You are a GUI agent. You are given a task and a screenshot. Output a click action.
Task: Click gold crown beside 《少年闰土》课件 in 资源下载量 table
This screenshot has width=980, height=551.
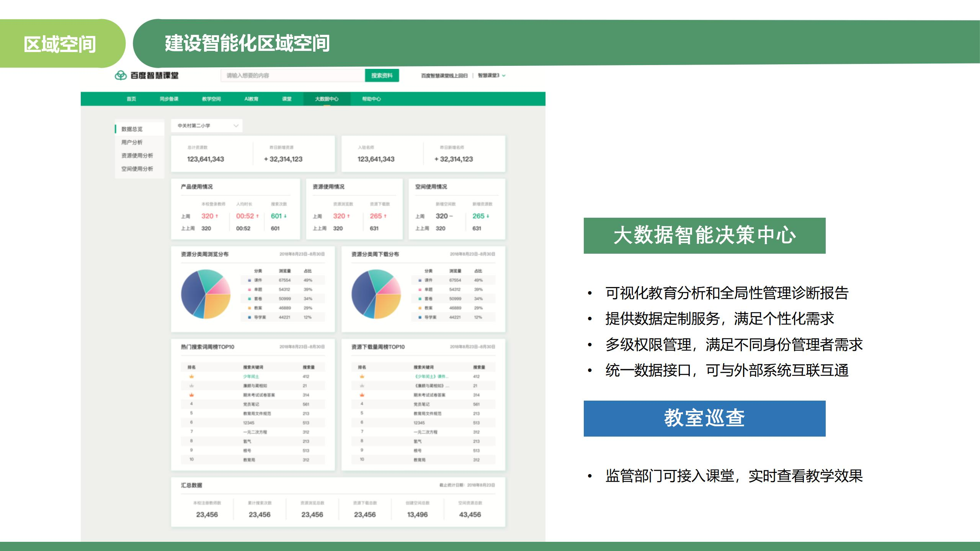pos(362,377)
